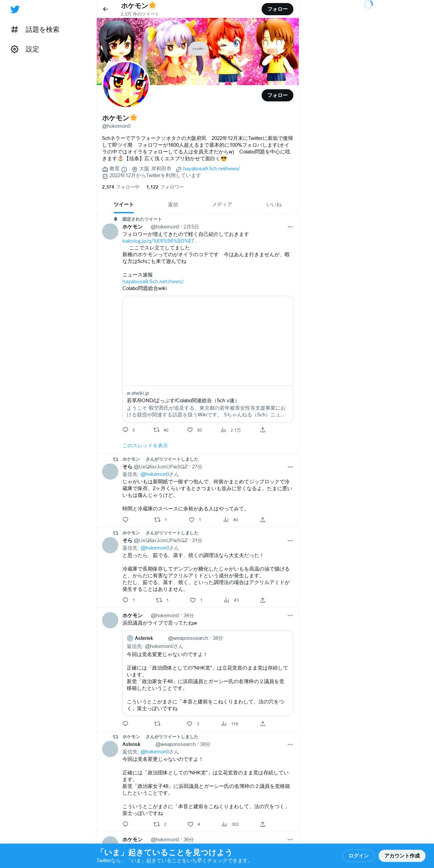Like the pinned tweet with 93 likes
This screenshot has width=434, height=868.
tap(190, 430)
